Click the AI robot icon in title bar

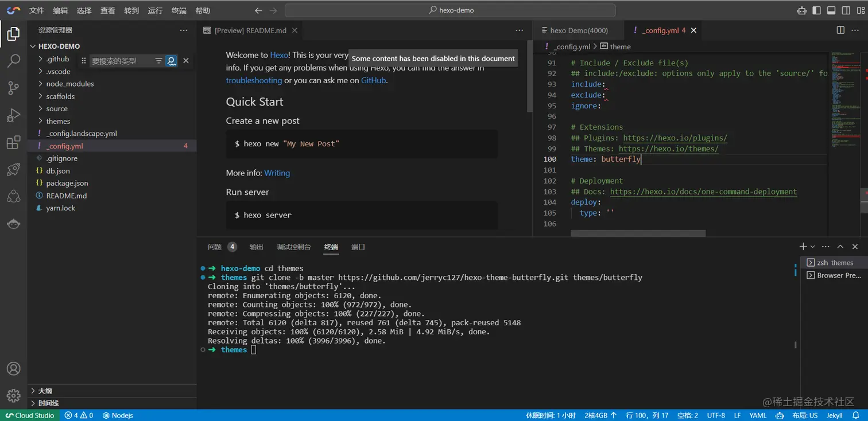[801, 10]
